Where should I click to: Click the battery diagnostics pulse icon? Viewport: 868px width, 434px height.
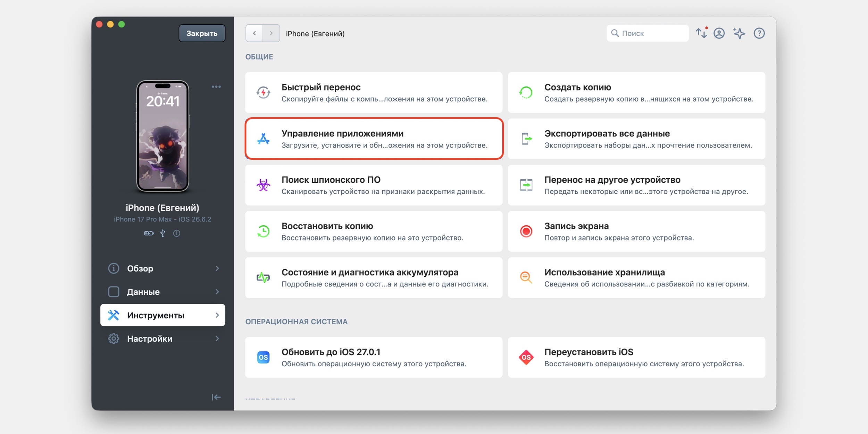tap(263, 277)
